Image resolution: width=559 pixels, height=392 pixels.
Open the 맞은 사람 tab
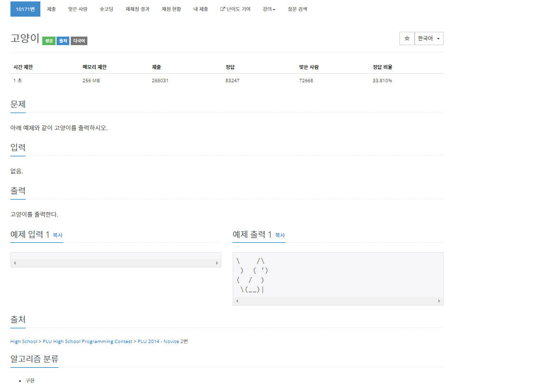[78, 9]
